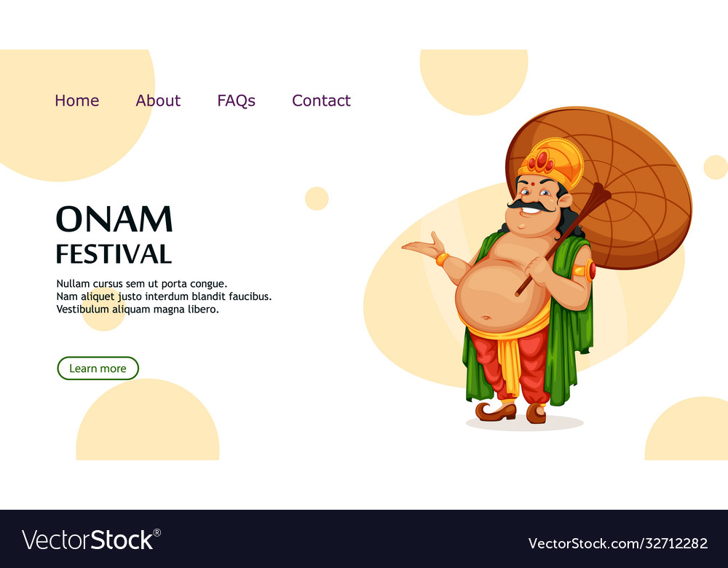Click the ONAM heading text
This screenshot has height=568, width=728.
click(114, 218)
